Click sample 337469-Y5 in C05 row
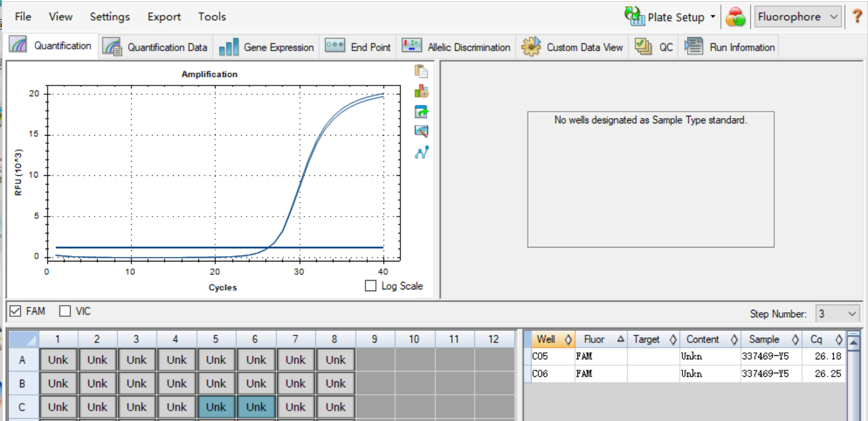This screenshot has width=868, height=421. pyautogui.click(x=771, y=356)
